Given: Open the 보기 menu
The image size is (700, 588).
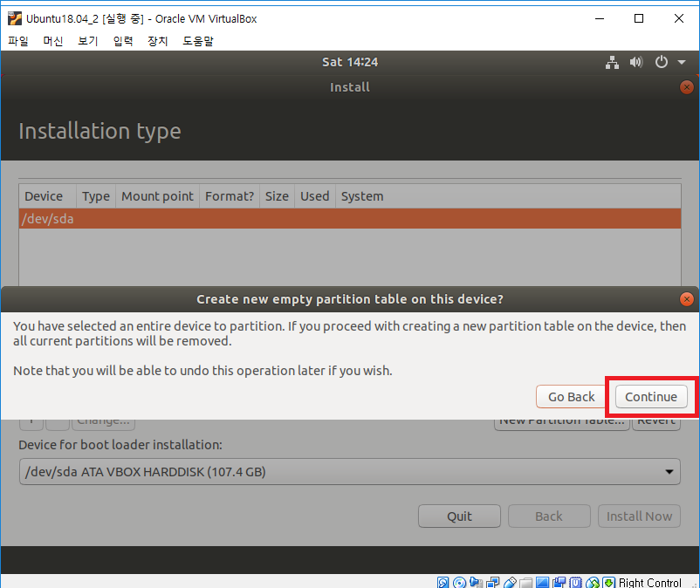Looking at the screenshot, I should point(88,41).
